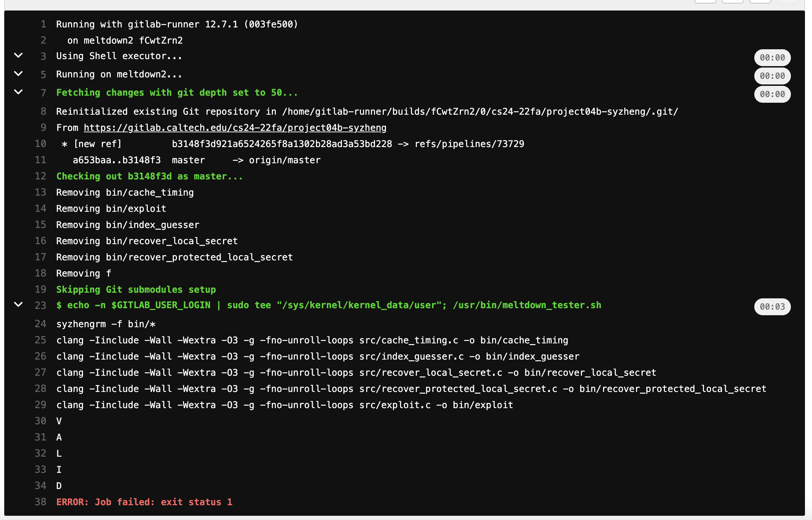Collapse the echo command section chevron
This screenshot has width=812, height=520.
pos(18,305)
